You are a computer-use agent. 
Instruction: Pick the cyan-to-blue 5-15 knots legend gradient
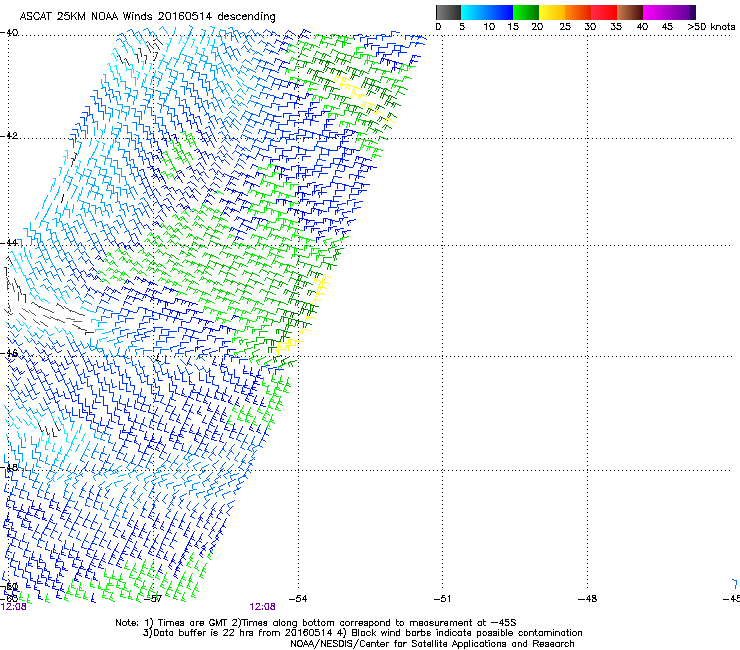pos(487,12)
